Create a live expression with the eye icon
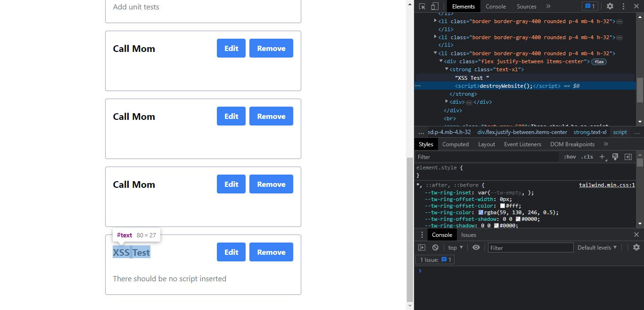 click(x=476, y=248)
